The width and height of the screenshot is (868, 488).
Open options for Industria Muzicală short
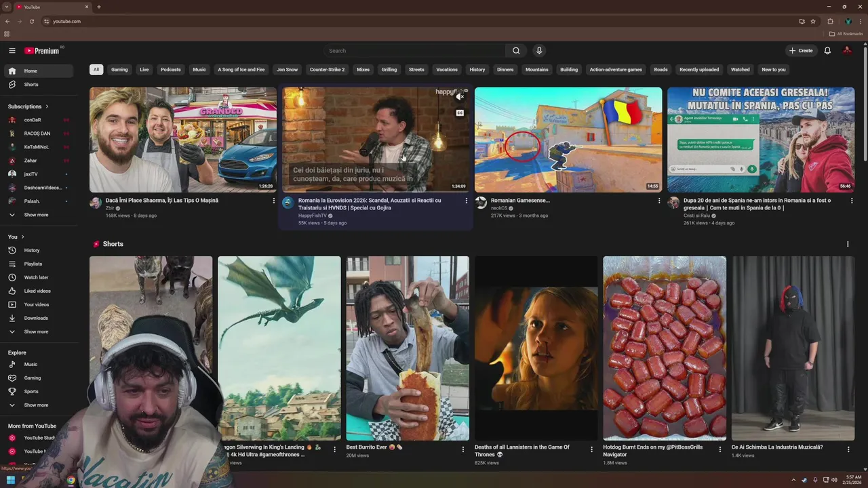[x=848, y=449]
